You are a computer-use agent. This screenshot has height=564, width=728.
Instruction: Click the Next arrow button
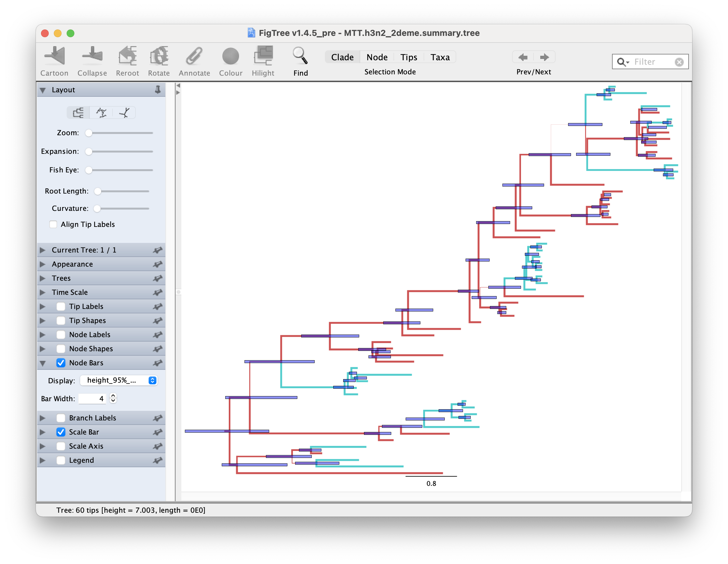click(x=544, y=57)
